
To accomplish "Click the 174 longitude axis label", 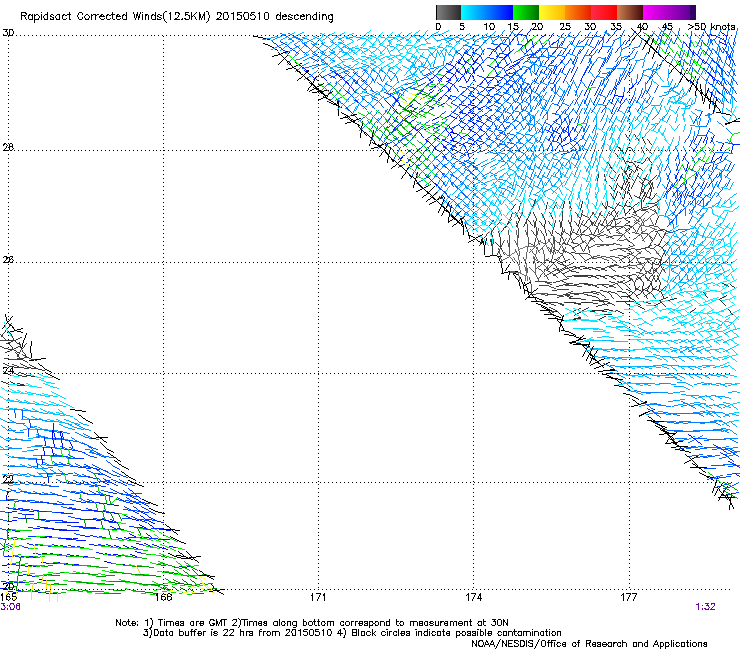I will click(473, 598).
